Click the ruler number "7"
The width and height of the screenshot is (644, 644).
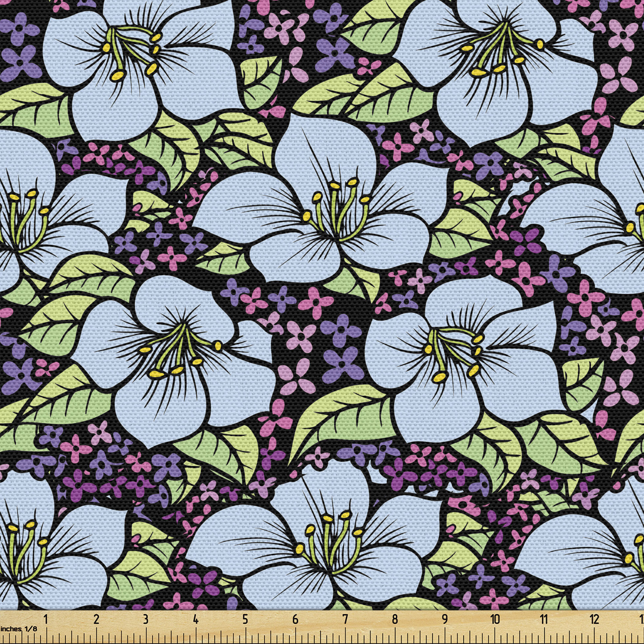pos(345,619)
